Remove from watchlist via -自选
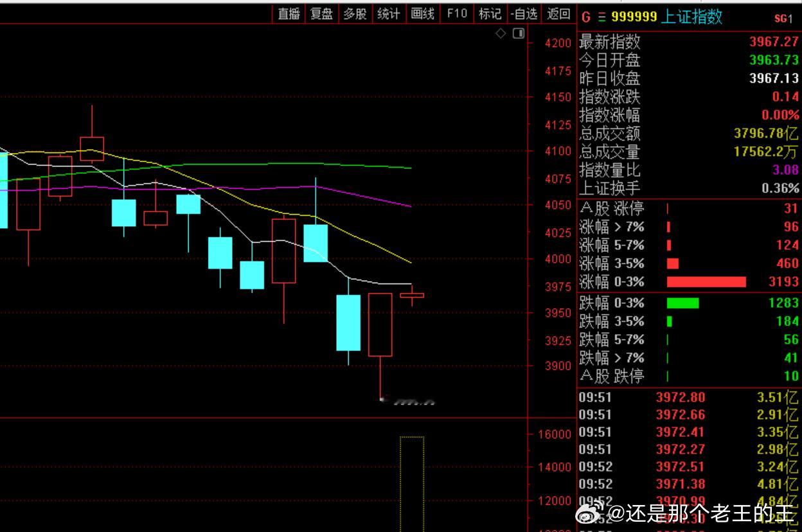 coord(524,13)
